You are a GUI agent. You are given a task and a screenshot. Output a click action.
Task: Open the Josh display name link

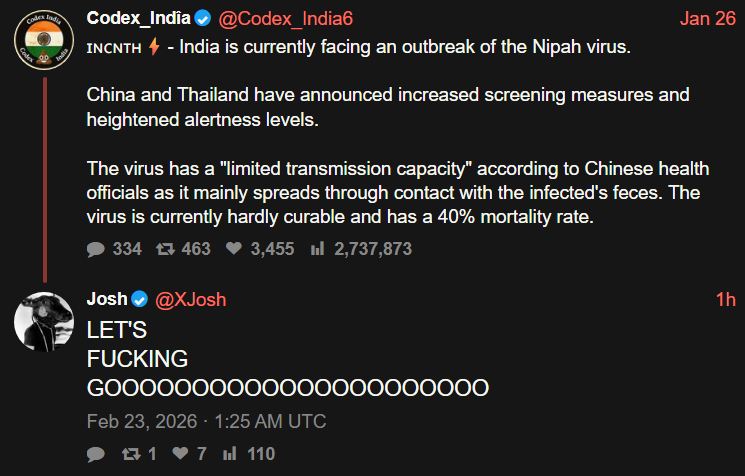(107, 299)
